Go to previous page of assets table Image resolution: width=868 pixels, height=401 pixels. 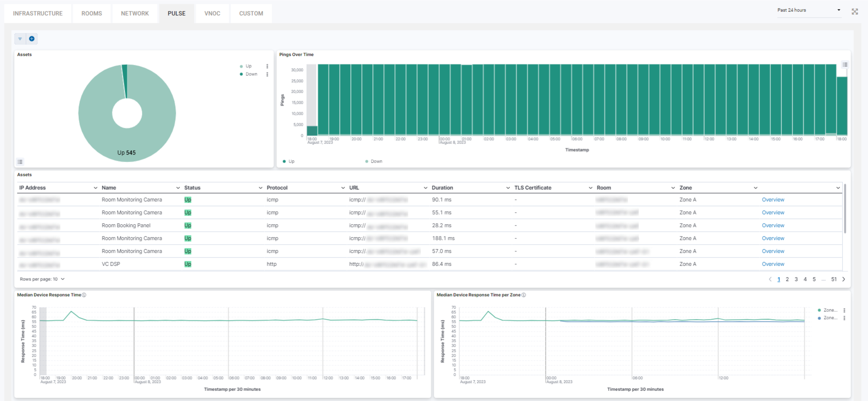coord(770,279)
